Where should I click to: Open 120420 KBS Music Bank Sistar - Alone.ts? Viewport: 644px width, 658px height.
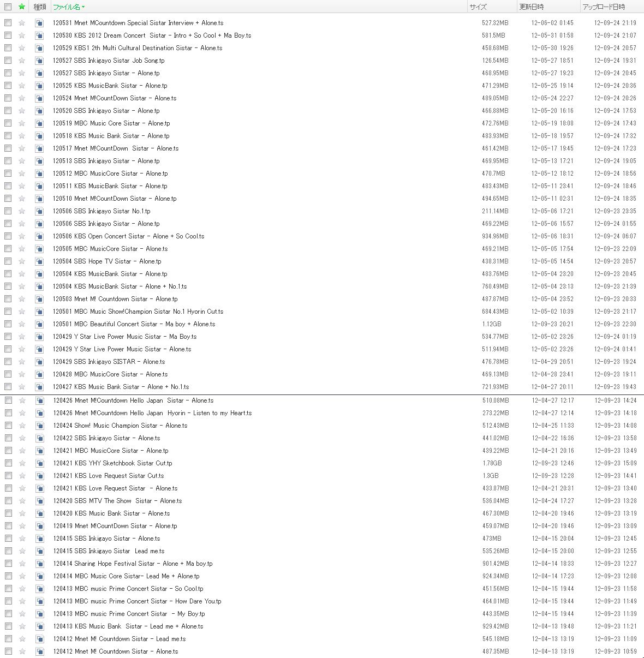(111, 513)
